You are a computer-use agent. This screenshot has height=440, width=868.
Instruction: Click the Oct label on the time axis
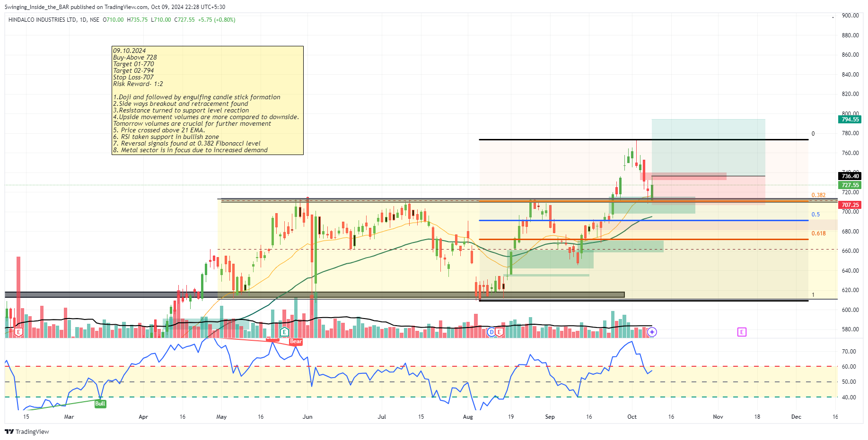click(x=632, y=417)
